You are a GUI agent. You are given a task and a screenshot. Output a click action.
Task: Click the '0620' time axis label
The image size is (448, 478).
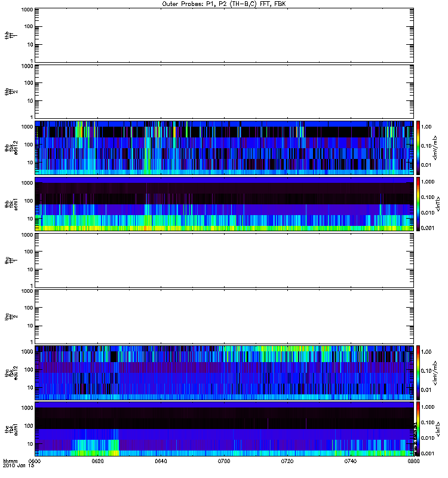98,461
